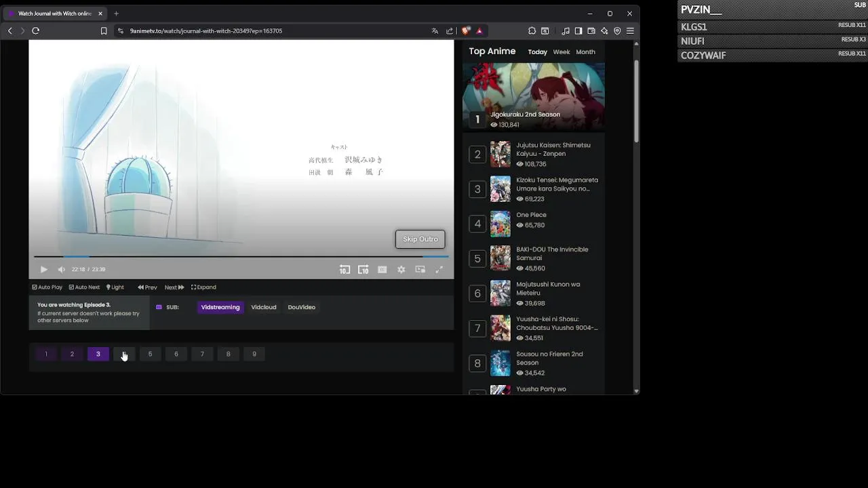Open One Piece anime link
868x488 pixels.
click(532, 215)
